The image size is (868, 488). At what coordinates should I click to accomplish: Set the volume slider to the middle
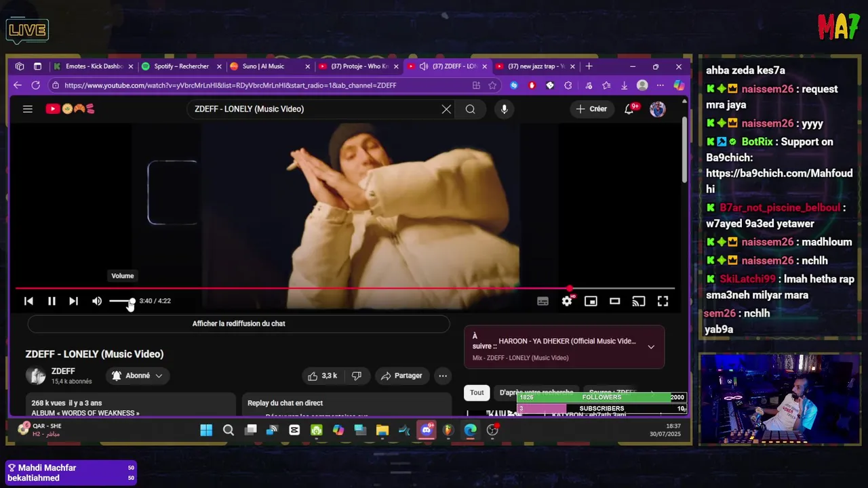tap(122, 301)
